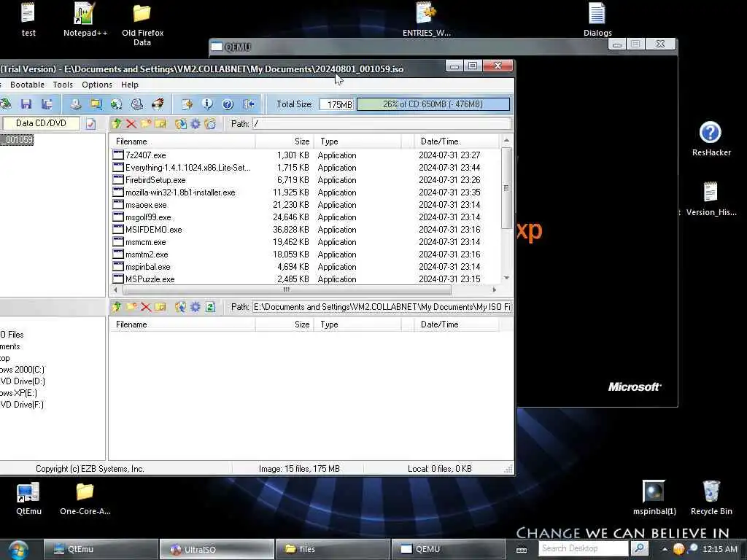The width and height of the screenshot is (747, 560).
Task: Click the Notepad++ desktop shortcut
Action: coord(85,19)
